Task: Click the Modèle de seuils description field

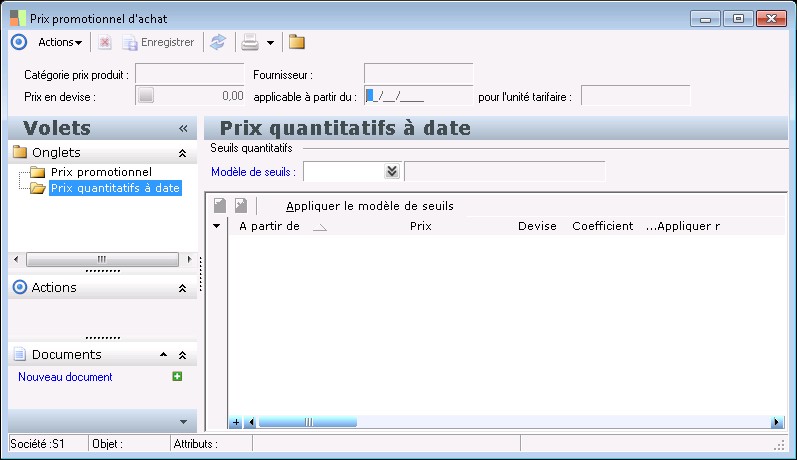Action: pos(505,171)
